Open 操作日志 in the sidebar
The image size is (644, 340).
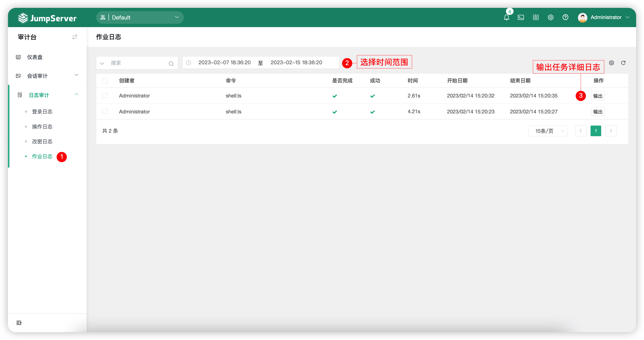[42, 127]
